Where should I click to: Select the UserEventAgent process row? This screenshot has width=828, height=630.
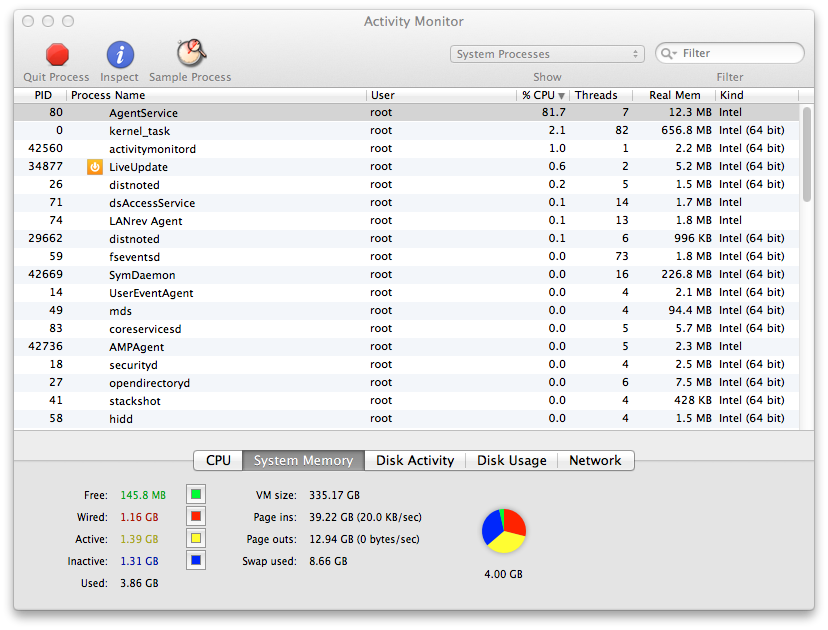[x=407, y=292]
